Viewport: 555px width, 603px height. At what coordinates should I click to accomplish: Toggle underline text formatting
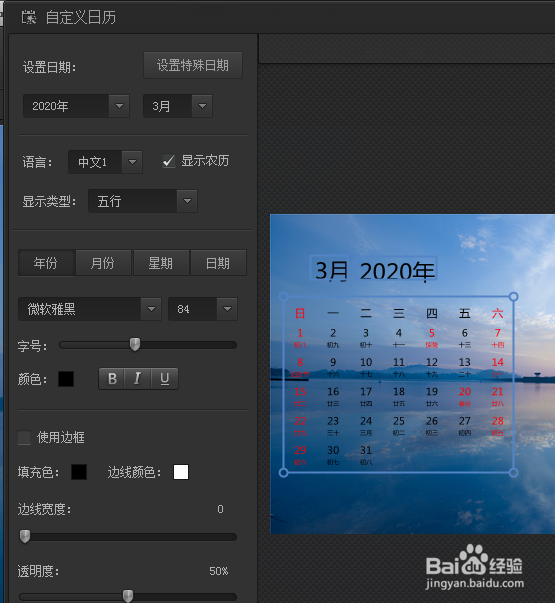(165, 379)
